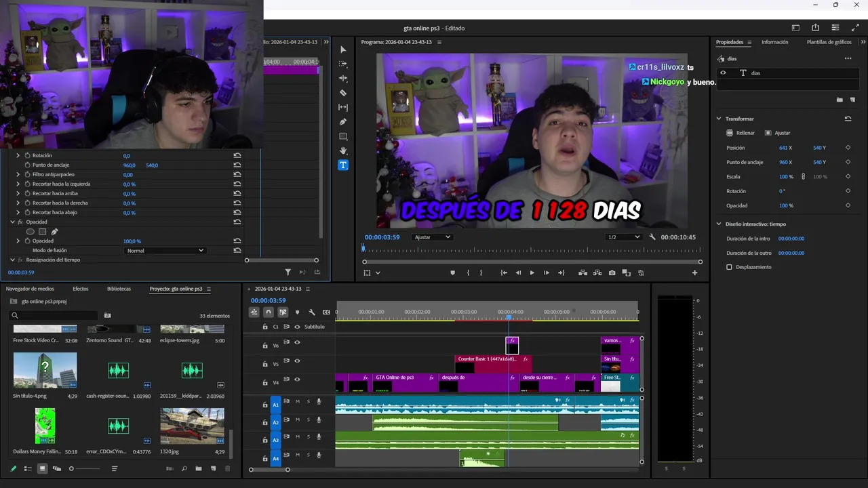The image size is (868, 488).
Task: Switch Project panel to freeform view
Action: (x=57, y=468)
